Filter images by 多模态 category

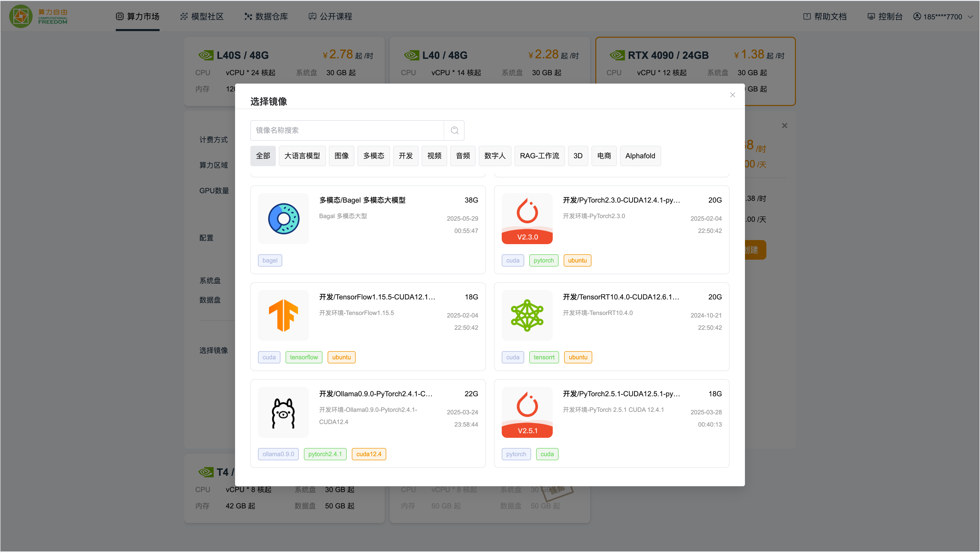[x=373, y=156]
